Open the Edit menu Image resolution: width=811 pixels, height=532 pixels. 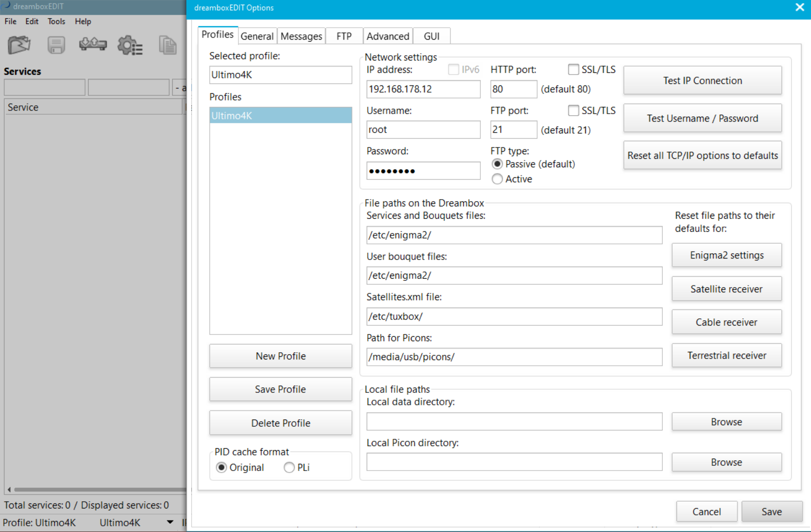pos(32,21)
